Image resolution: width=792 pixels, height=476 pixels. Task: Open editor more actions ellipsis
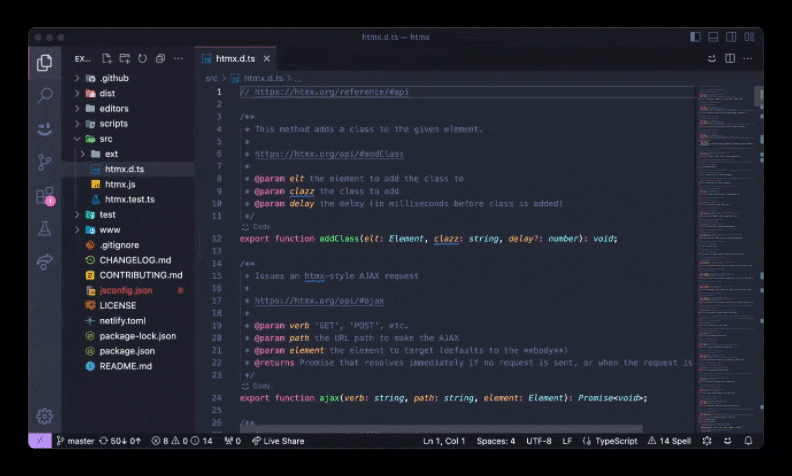click(748, 59)
